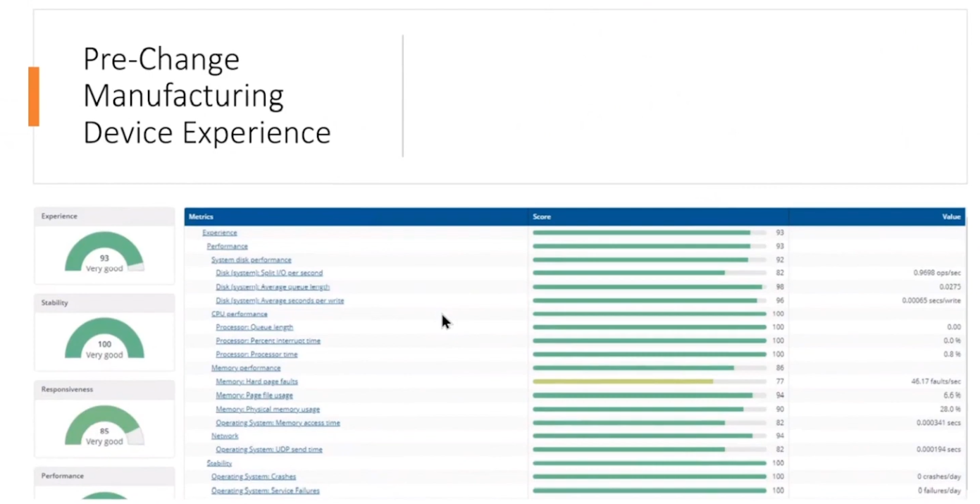
Task: Select the Network metric link
Action: [x=225, y=436]
